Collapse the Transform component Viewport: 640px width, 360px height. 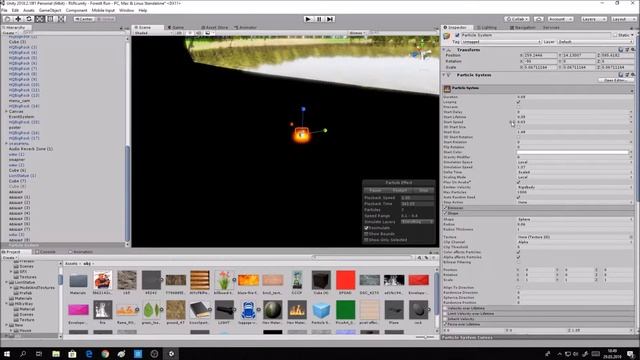pos(444,50)
